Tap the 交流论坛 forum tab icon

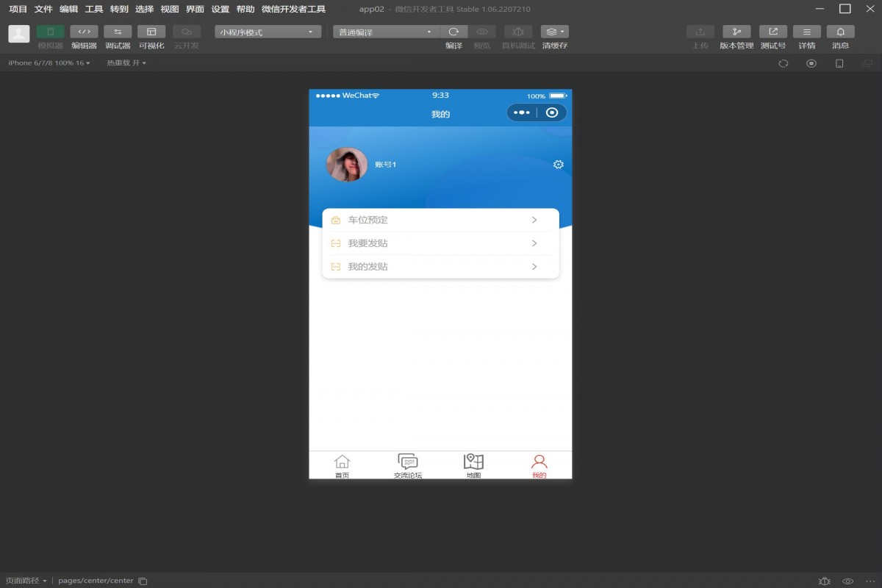407,462
